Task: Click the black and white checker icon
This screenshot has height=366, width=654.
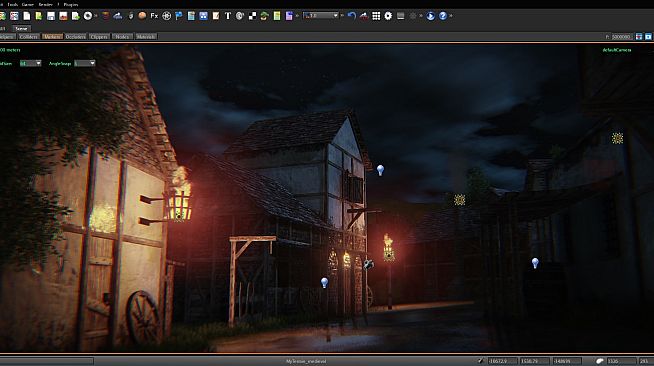Action: point(252,16)
